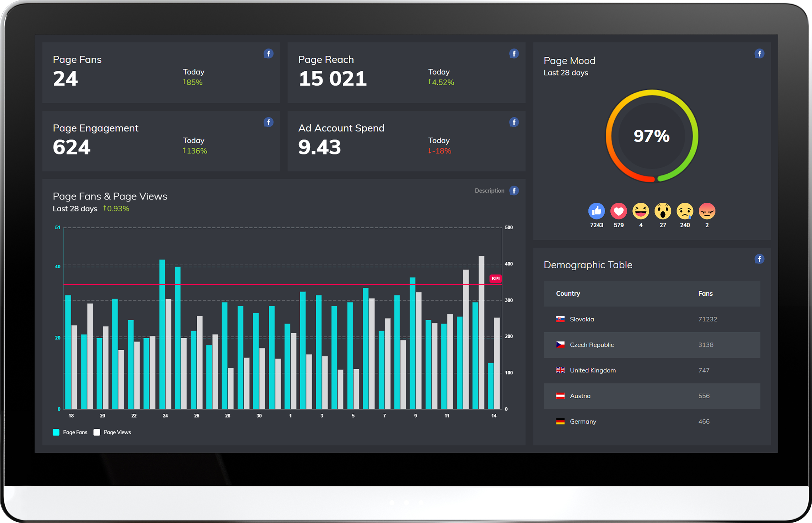Click the crying Sad reaction emoji
Screen dimensions: 812x523
(685, 211)
